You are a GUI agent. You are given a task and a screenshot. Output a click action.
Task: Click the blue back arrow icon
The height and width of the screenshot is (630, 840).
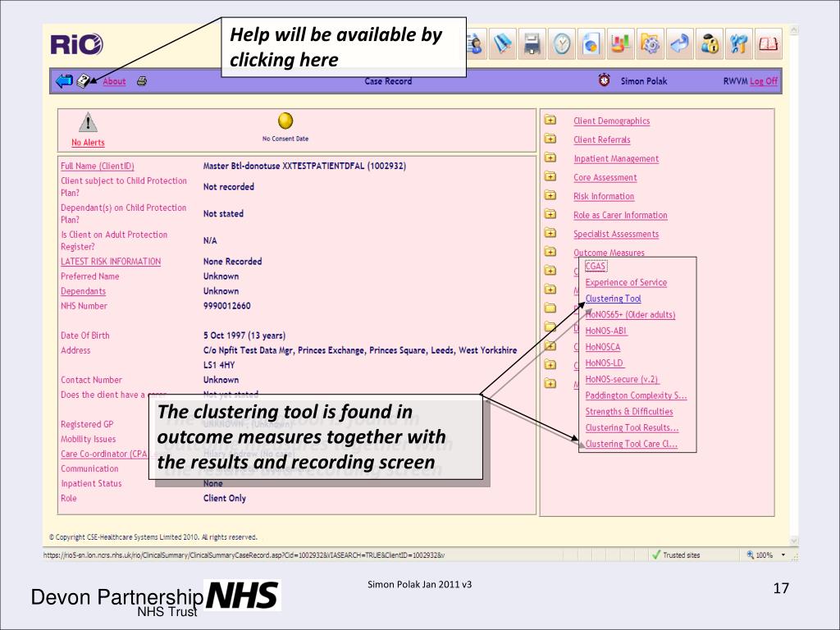click(x=64, y=81)
